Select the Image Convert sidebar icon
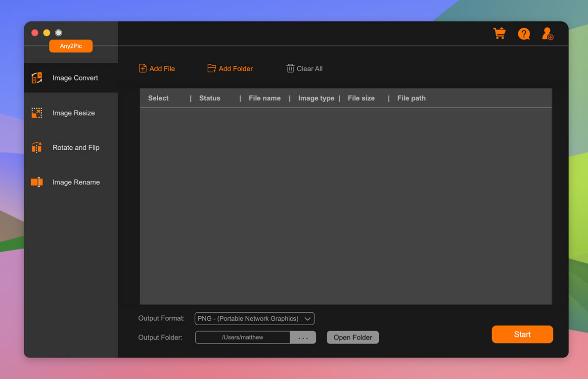This screenshot has width=588, height=379. point(37,78)
